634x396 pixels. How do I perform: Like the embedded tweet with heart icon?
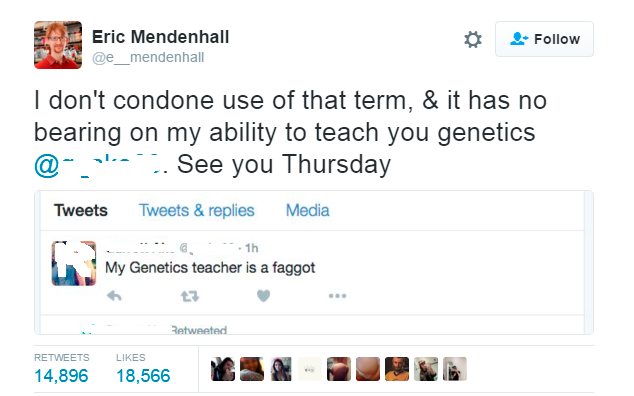click(263, 296)
